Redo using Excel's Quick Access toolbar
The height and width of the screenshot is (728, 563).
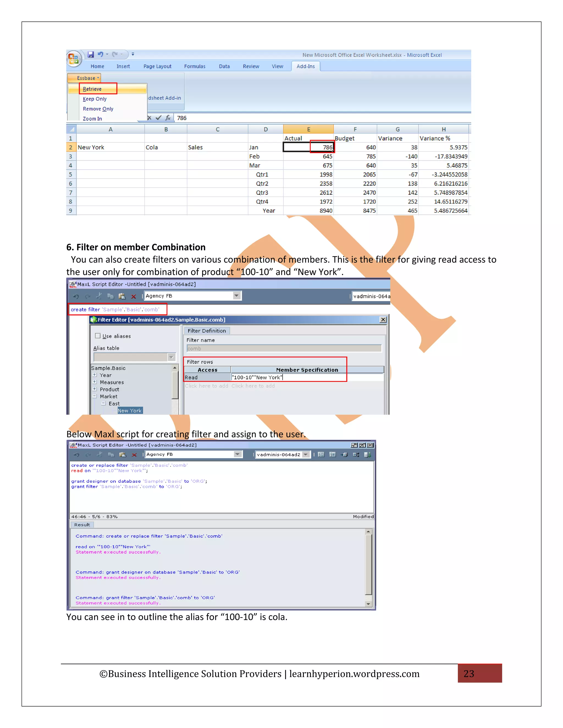115,54
